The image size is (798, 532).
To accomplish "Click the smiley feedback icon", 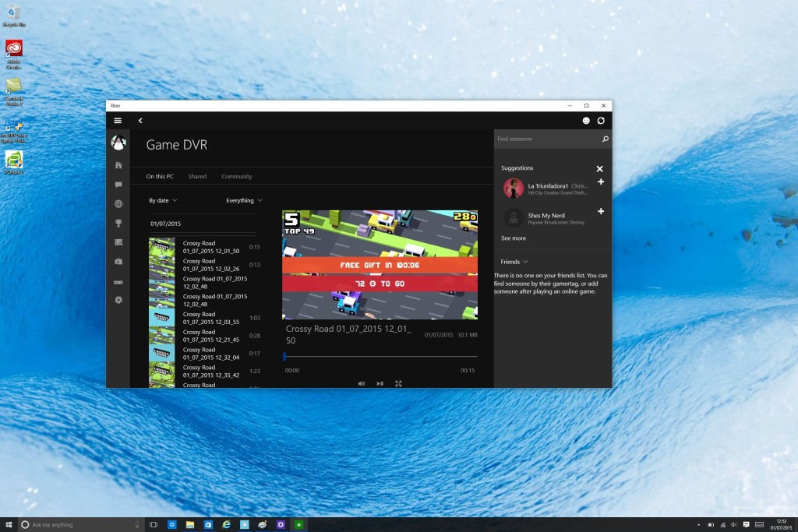I will point(586,121).
